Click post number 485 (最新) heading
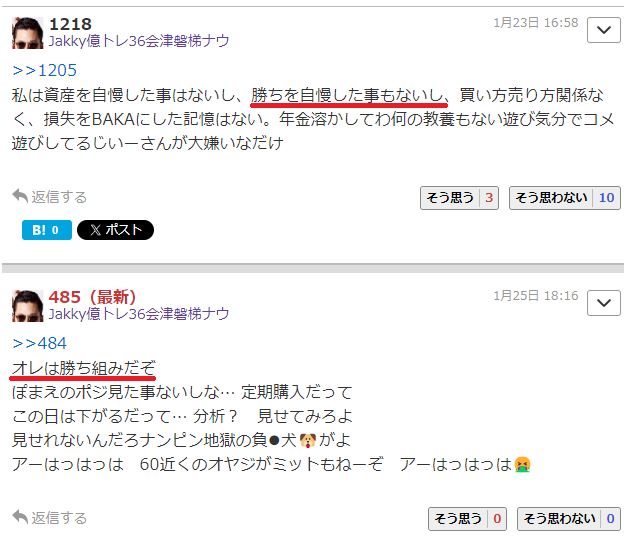The image size is (627, 547). click(92, 297)
